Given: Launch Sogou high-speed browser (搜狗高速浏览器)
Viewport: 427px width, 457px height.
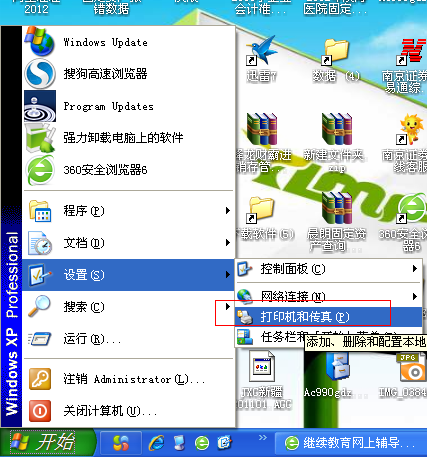Looking at the screenshot, I should 128,74.
